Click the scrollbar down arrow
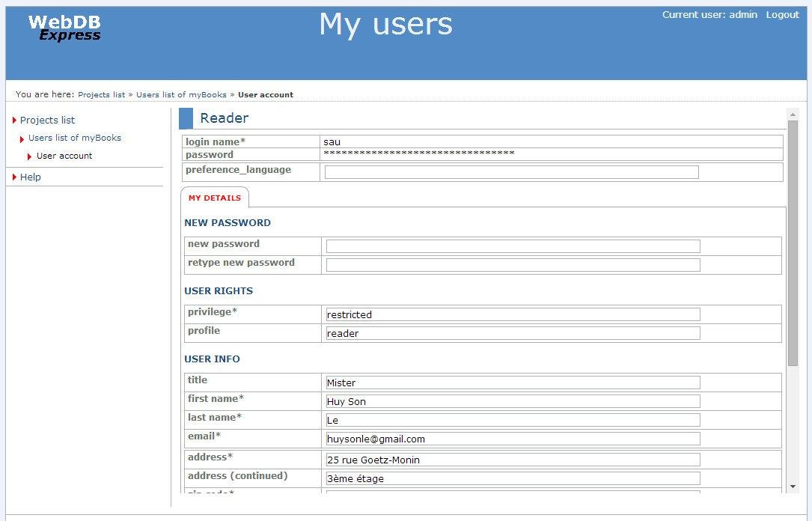Viewport: 812px width, 521px height. click(x=793, y=487)
